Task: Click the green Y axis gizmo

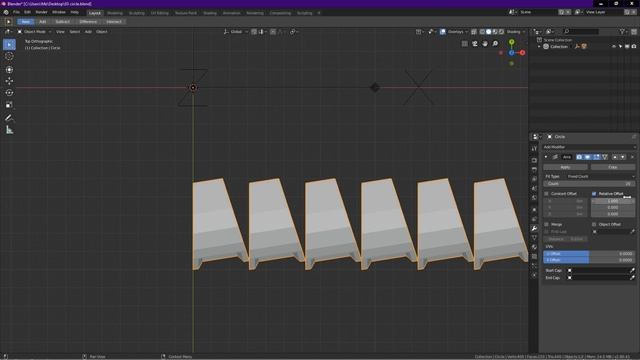Action: point(511,42)
